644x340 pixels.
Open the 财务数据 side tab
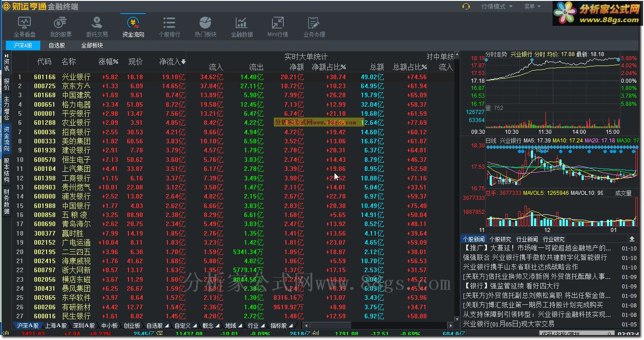click(x=6, y=202)
